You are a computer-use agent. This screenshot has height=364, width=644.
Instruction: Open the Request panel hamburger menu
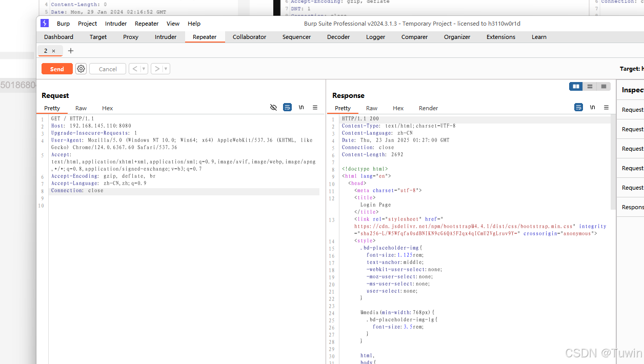click(315, 107)
